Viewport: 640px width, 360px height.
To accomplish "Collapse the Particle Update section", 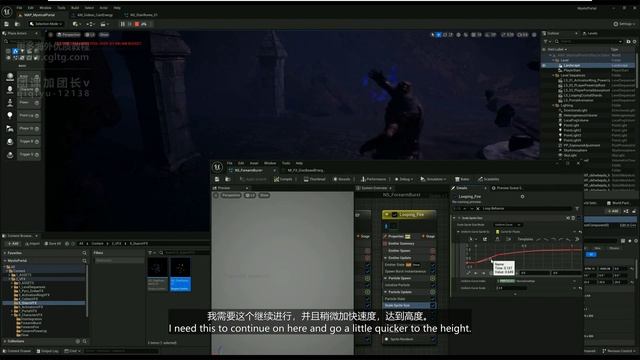I will tap(386, 292).
